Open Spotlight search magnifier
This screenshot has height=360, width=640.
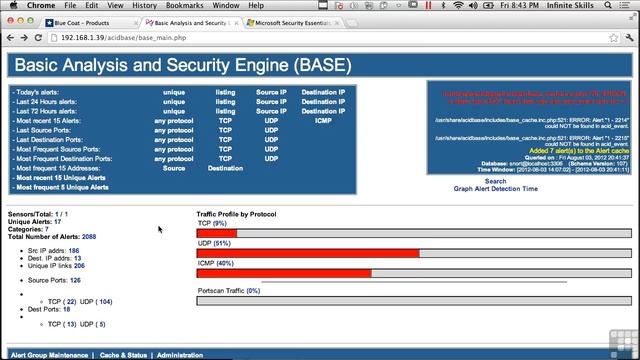pyautogui.click(x=608, y=5)
